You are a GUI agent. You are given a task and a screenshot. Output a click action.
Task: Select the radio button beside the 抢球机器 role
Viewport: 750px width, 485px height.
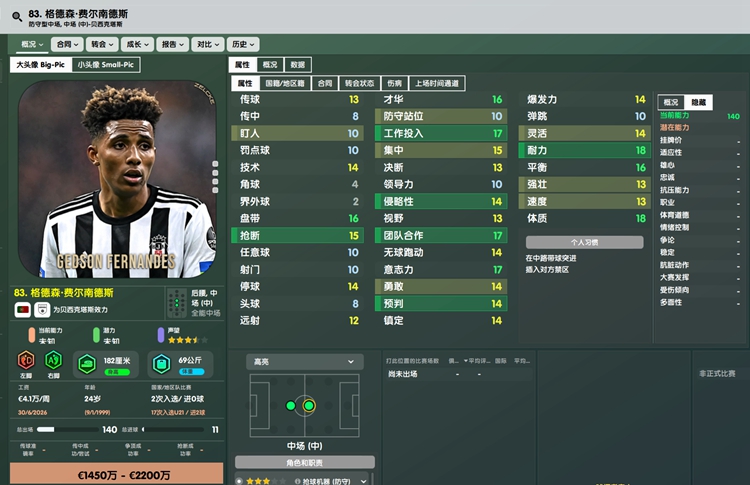click(x=239, y=481)
